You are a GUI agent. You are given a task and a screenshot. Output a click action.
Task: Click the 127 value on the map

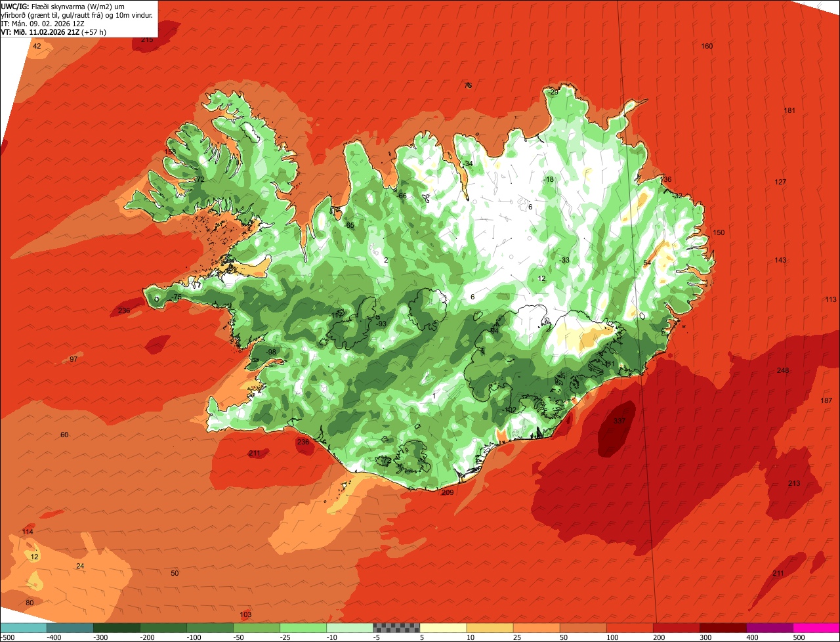(x=780, y=182)
